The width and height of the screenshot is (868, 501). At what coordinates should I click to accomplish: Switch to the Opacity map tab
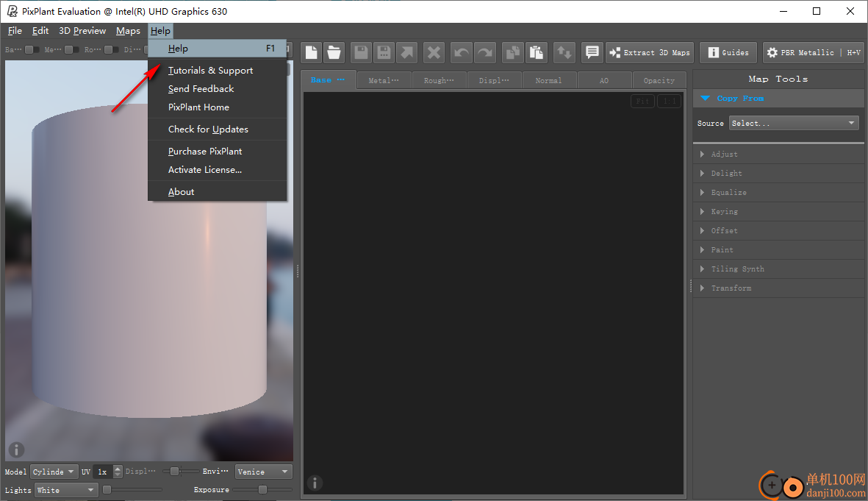click(x=659, y=80)
